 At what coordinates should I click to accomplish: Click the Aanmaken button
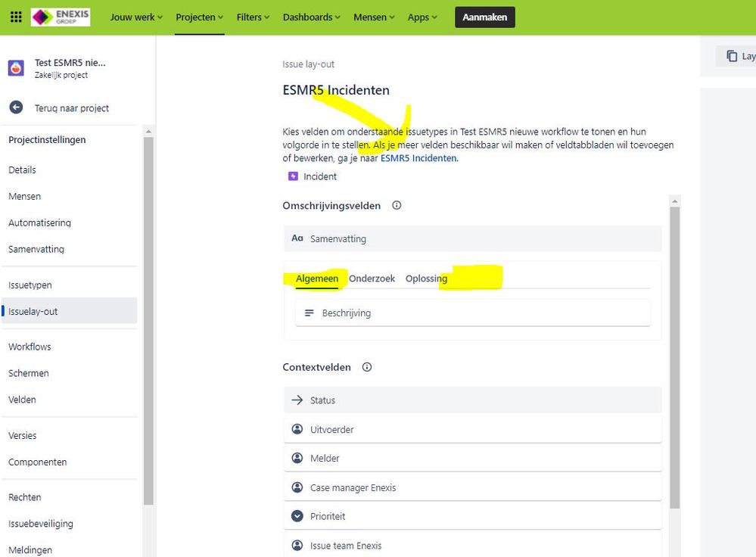point(484,17)
